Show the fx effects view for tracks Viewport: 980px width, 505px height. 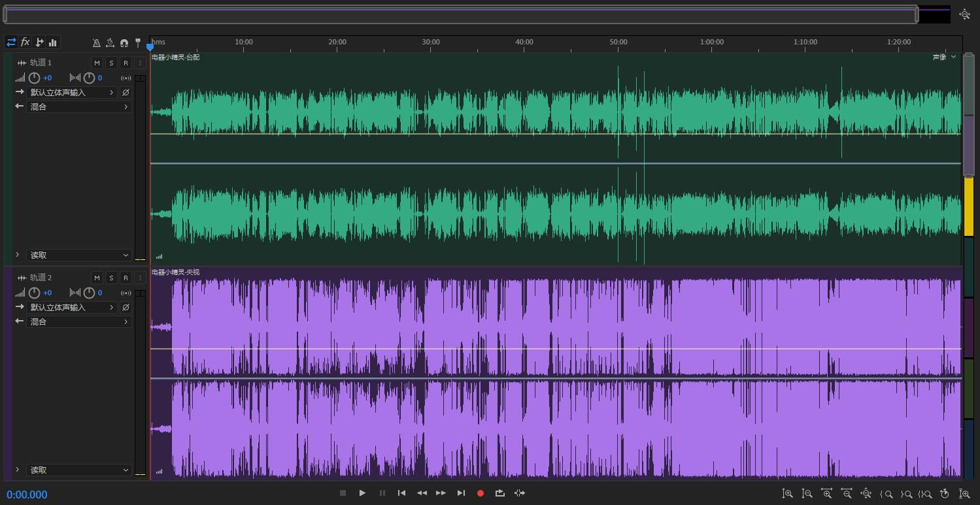[25, 42]
